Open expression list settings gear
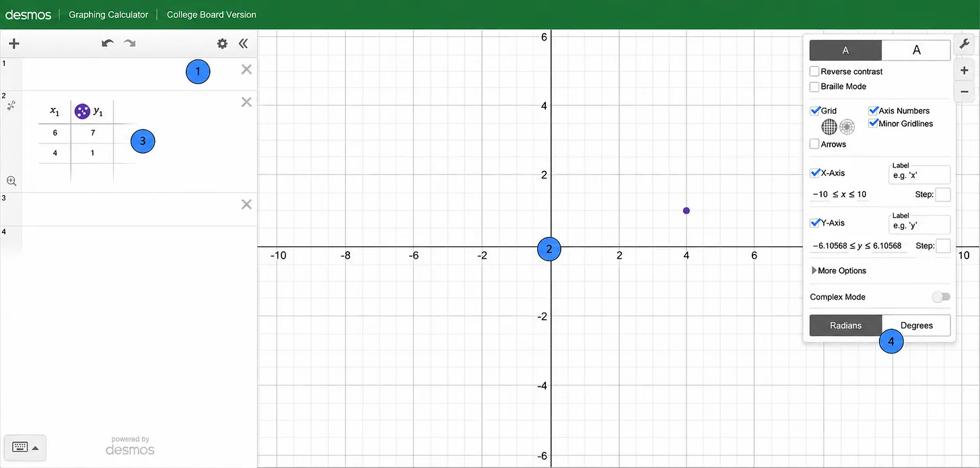The height and width of the screenshot is (468, 980). point(222,44)
